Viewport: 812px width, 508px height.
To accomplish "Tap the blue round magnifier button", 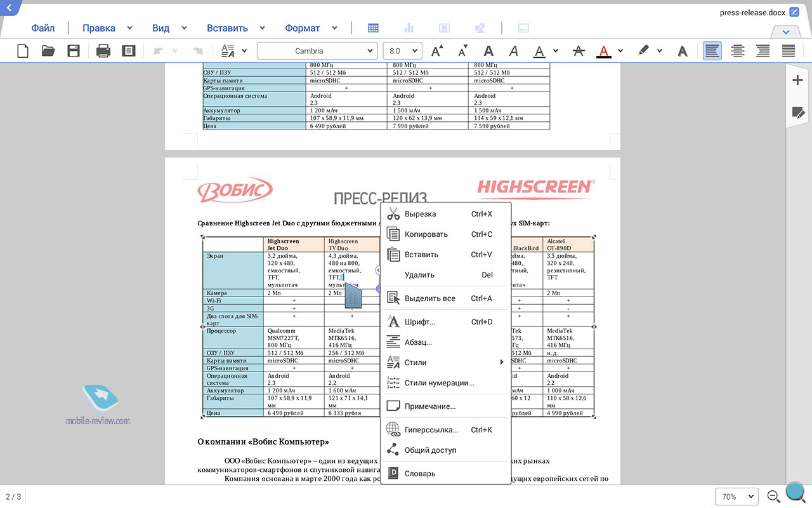I will (796, 492).
